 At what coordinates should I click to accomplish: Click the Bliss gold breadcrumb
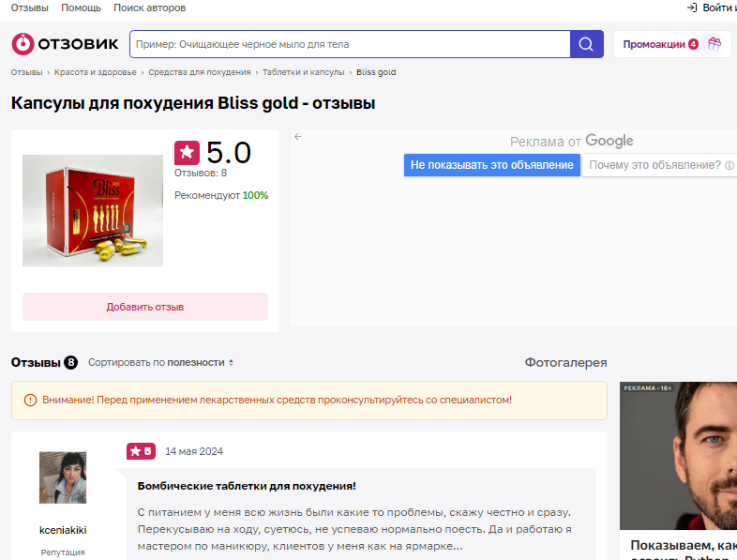(x=376, y=72)
